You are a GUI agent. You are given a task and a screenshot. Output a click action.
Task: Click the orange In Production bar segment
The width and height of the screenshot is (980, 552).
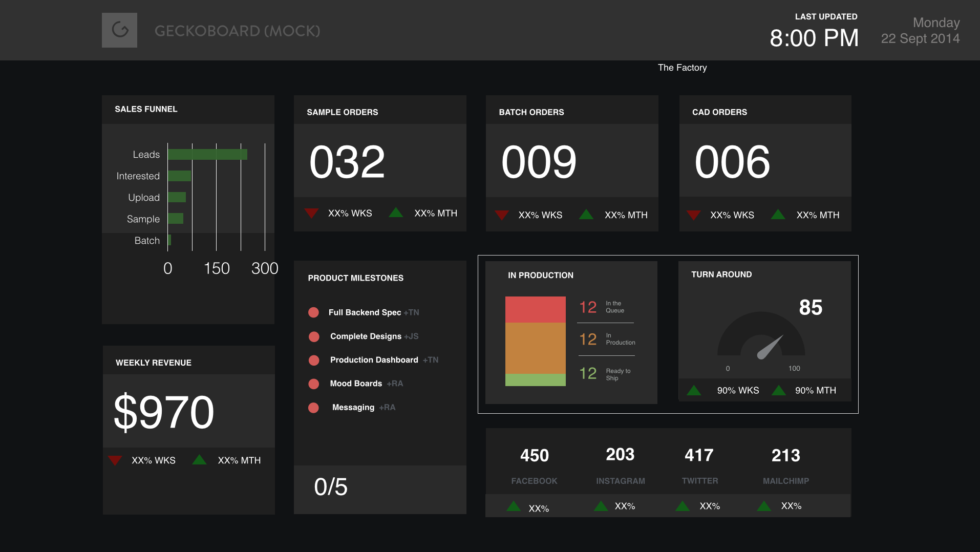click(x=536, y=348)
